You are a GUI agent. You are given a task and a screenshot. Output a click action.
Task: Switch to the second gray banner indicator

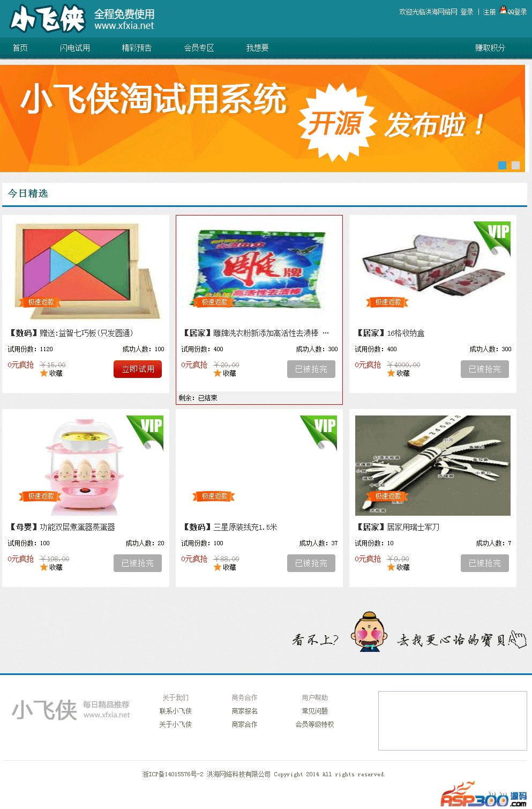515,165
